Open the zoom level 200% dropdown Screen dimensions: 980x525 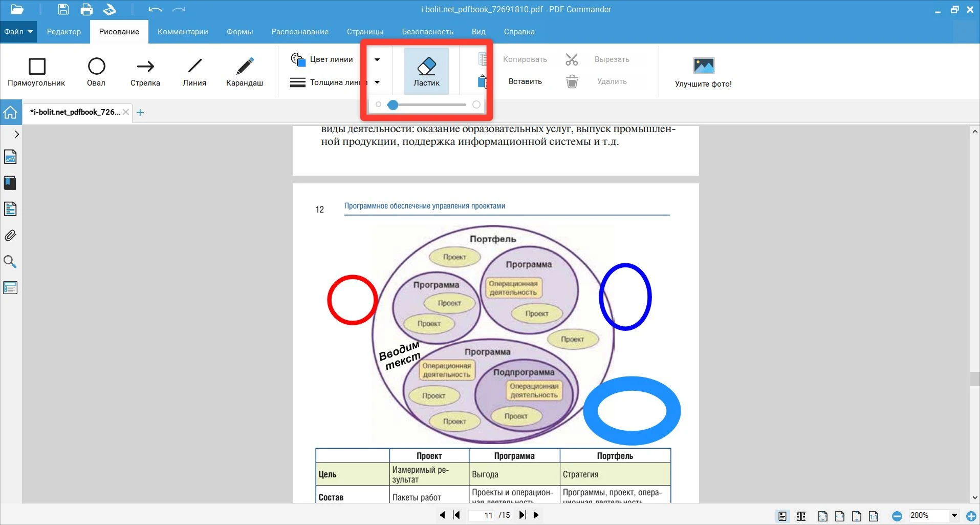(954, 515)
